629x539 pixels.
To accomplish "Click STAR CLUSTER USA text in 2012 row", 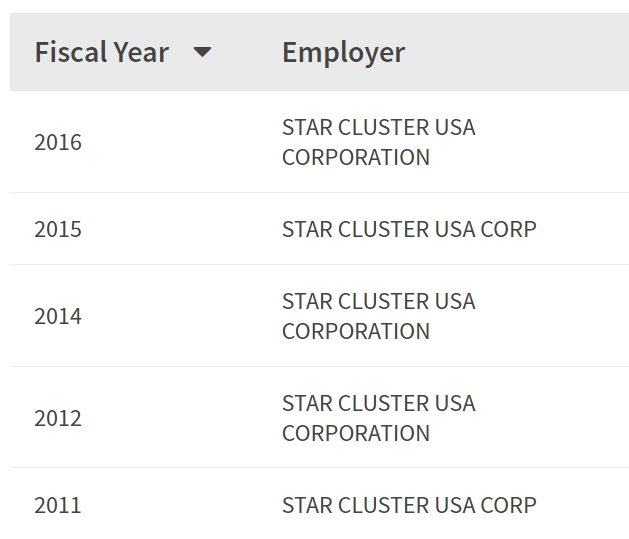I will (x=378, y=404).
